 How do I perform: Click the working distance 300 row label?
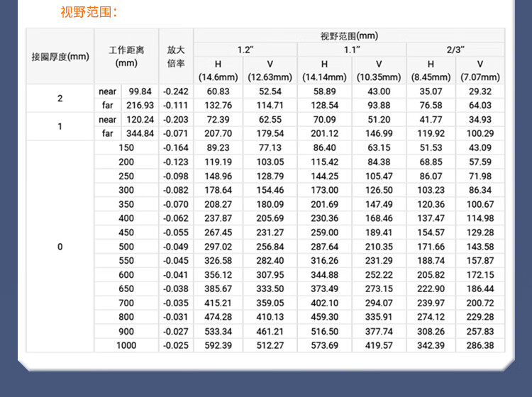pyautogui.click(x=126, y=190)
